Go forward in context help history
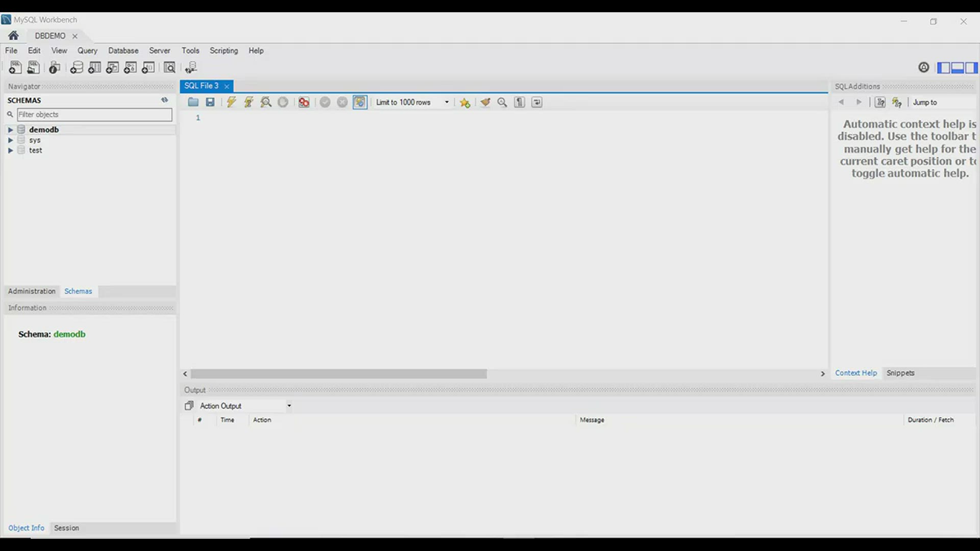The width and height of the screenshot is (980, 551). pos(859,102)
